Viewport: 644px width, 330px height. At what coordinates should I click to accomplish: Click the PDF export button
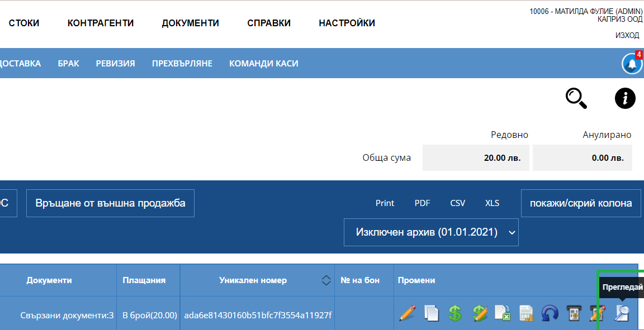point(422,203)
